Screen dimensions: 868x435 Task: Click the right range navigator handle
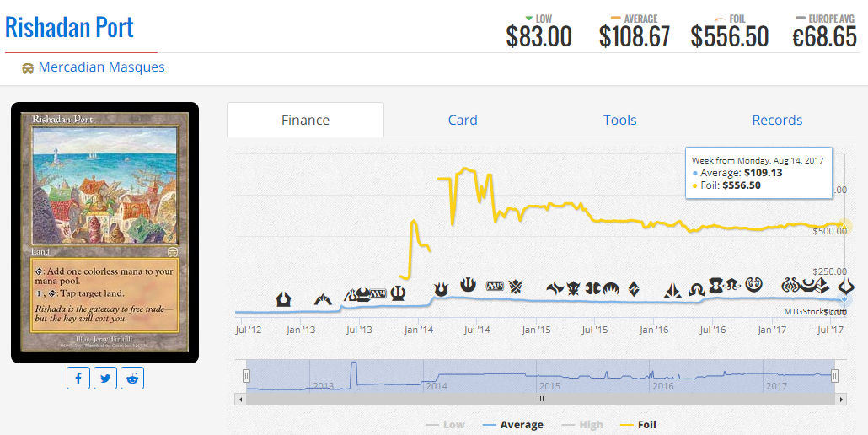835,376
